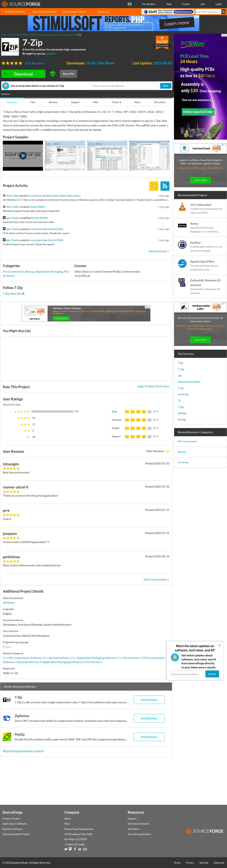Click Read more reviews link
This screenshot has height=868, width=227.
(x=156, y=579)
